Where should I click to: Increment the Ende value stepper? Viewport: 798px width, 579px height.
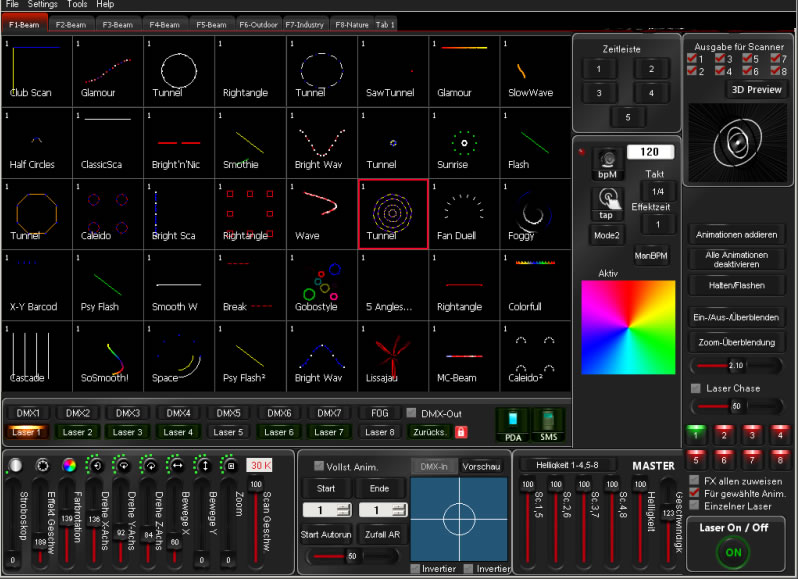(x=400, y=507)
